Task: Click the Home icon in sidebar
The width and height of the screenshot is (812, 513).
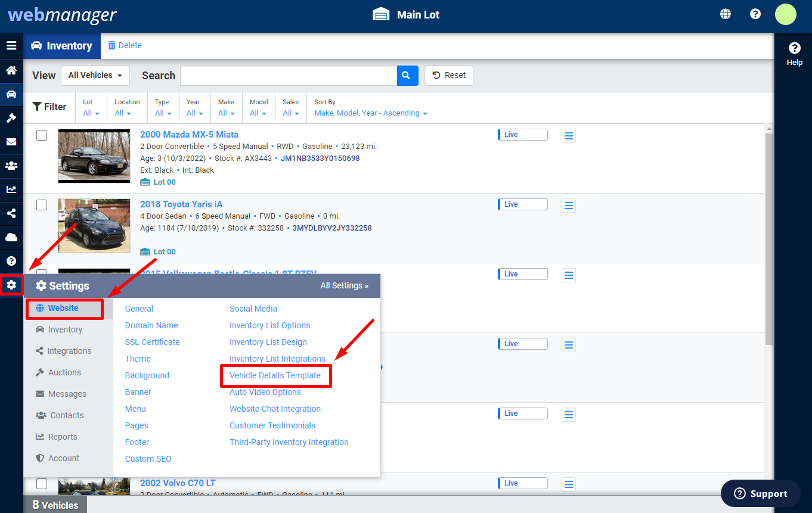Action: (11, 70)
